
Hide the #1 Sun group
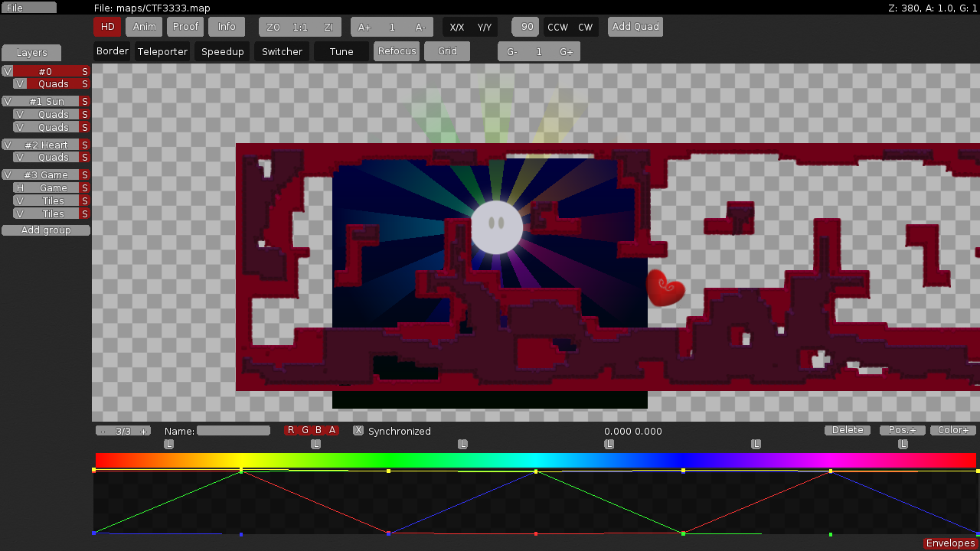click(x=10, y=101)
